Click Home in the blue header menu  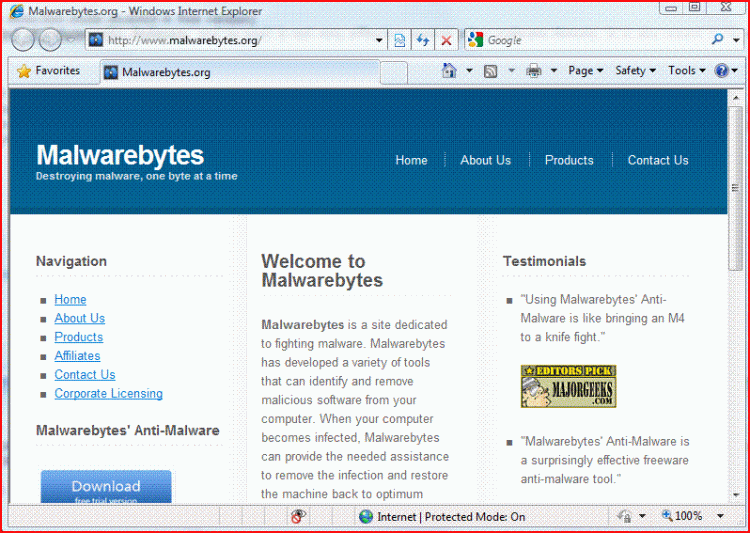411,160
